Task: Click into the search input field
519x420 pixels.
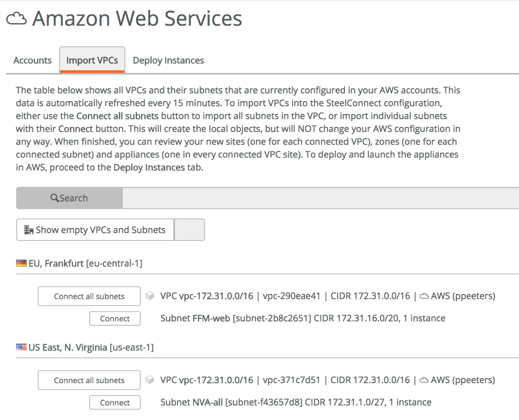Action: coord(319,198)
